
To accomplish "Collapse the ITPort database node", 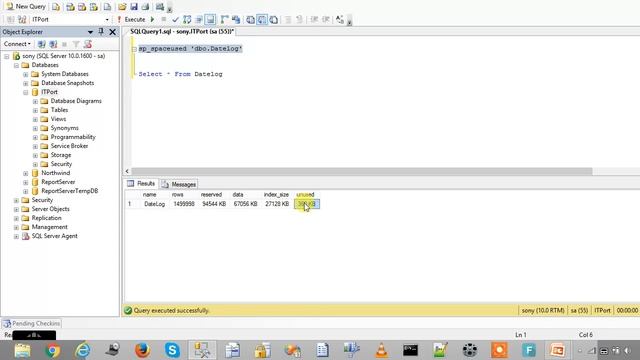I will coord(26,92).
